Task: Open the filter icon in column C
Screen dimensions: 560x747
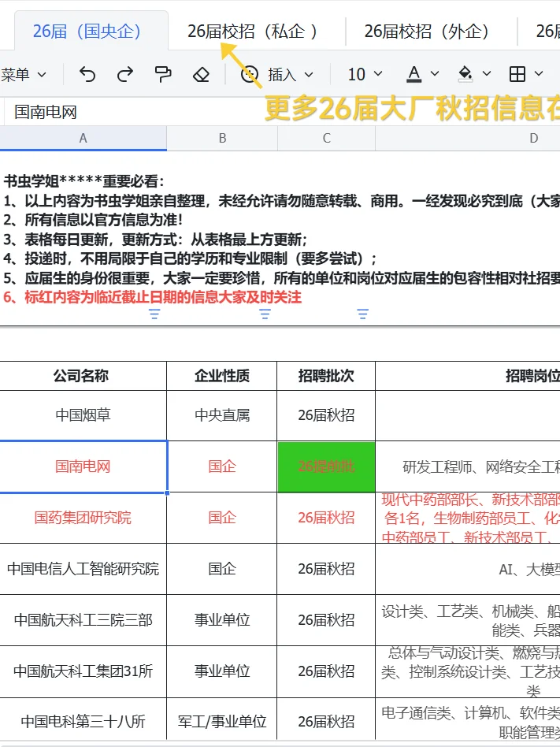Action: click(x=363, y=314)
